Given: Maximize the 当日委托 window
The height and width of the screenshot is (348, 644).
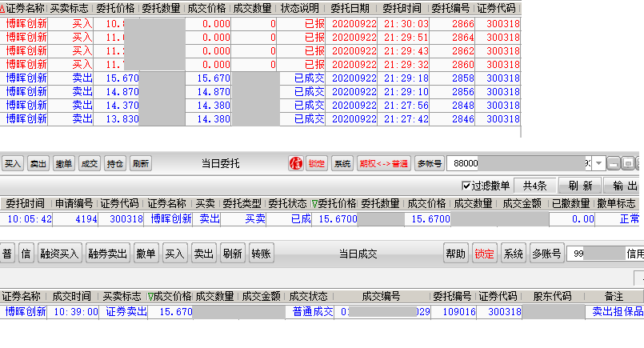Looking at the screenshot, I should pyautogui.click(x=628, y=163).
